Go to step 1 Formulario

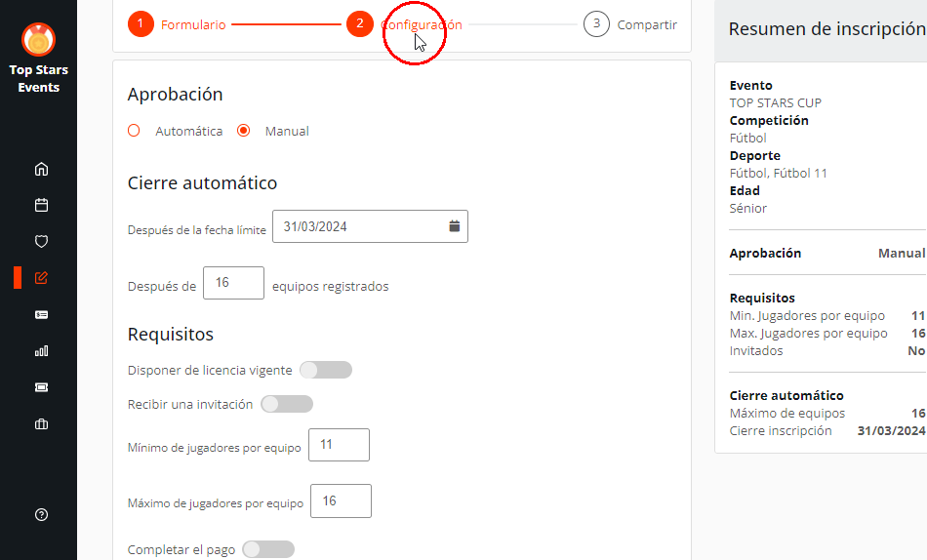tap(177, 24)
